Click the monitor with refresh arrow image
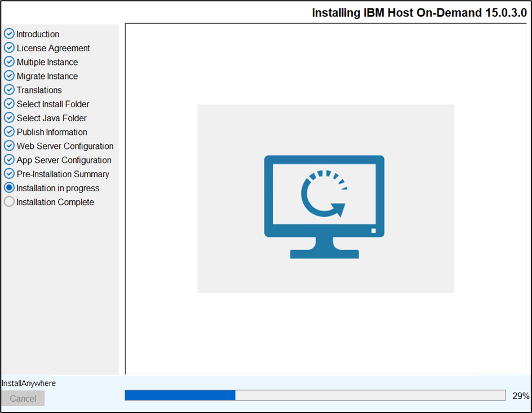 [325, 206]
